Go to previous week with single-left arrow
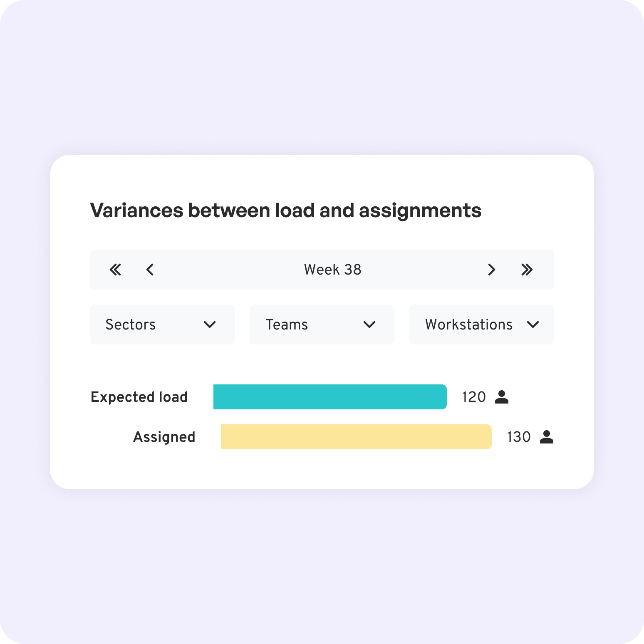The image size is (644, 644). click(x=150, y=270)
